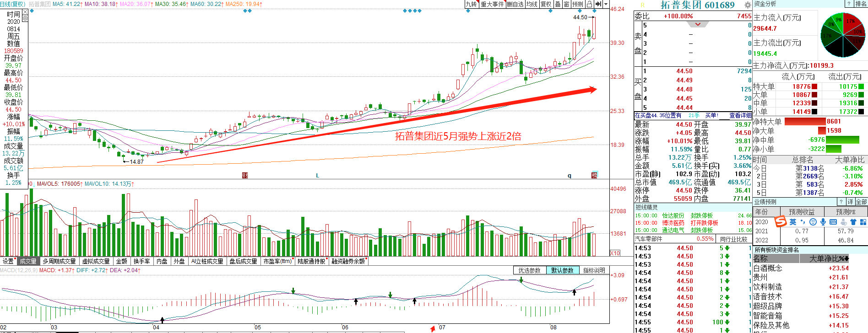This screenshot has width=868, height=333.
Task: Click the green L marker on the chart
Action: click(x=317, y=176)
